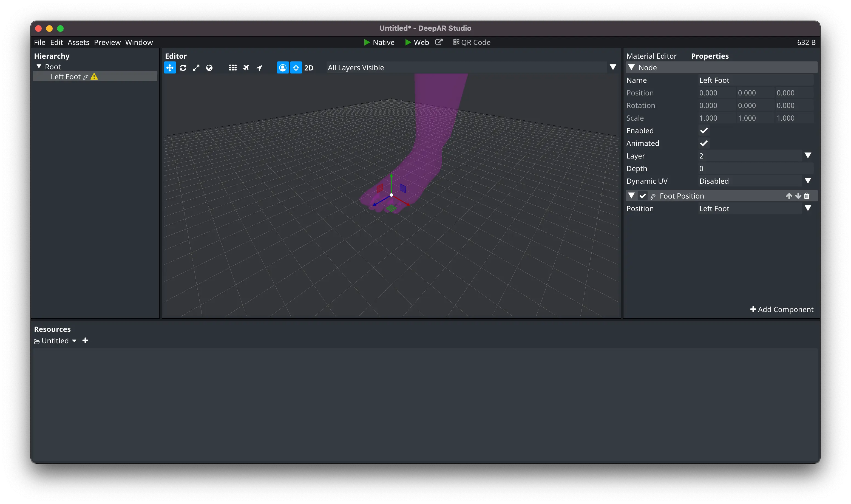Viewport: 851px width, 504px height.
Task: Open the Layer dropdown arrow
Action: (808, 155)
